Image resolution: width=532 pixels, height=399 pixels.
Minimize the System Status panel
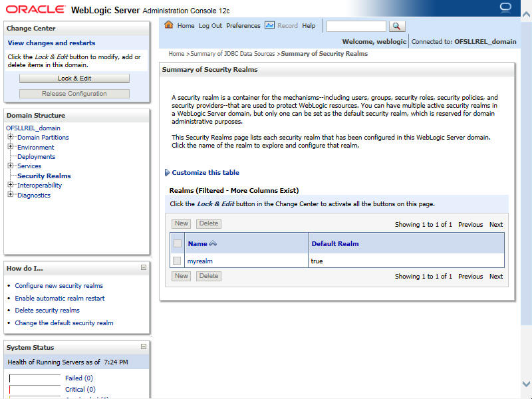[144, 346]
